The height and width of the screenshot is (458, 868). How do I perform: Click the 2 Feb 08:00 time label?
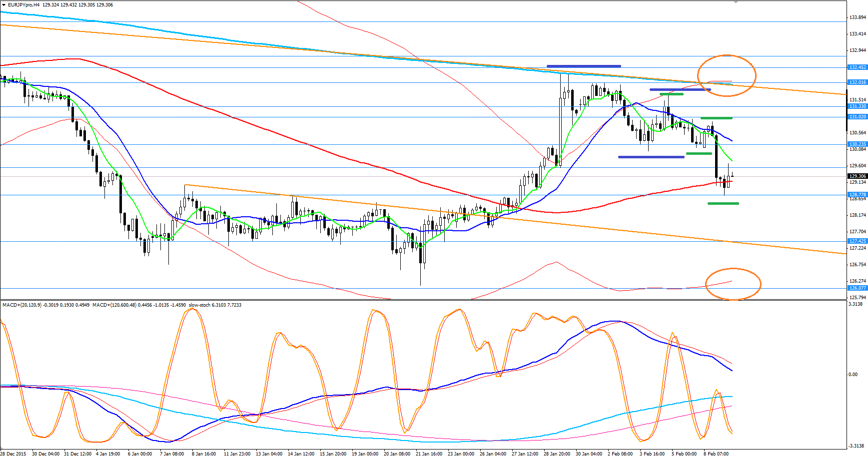tap(620, 454)
